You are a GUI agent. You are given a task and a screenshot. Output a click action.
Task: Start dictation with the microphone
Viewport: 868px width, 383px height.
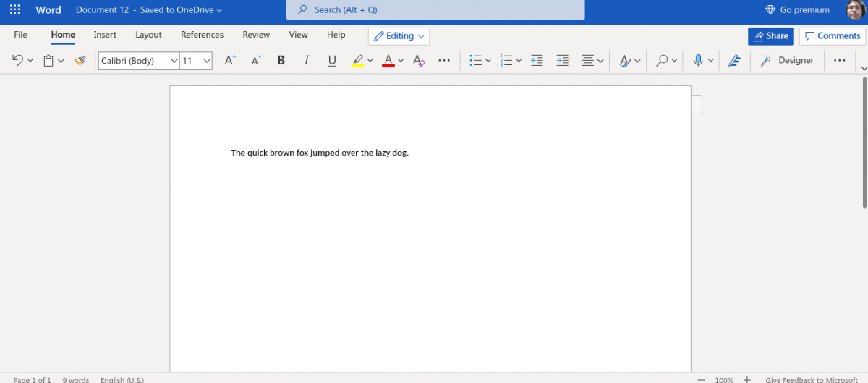coord(698,61)
